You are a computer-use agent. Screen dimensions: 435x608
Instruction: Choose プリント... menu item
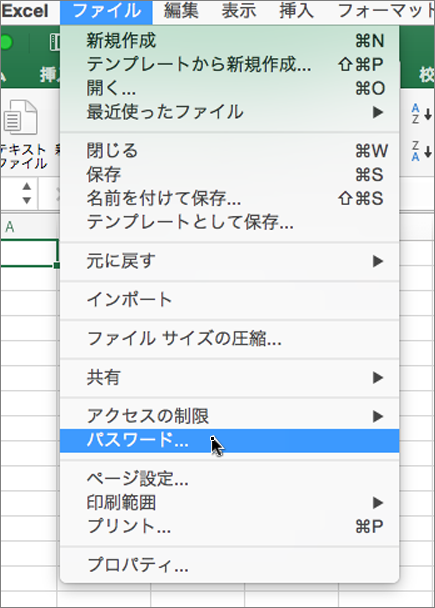(230, 527)
